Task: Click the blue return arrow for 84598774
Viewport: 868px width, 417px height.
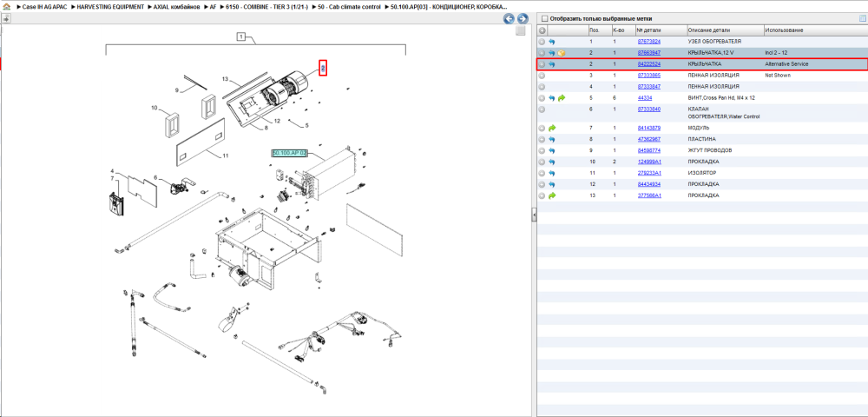Action: (x=552, y=150)
